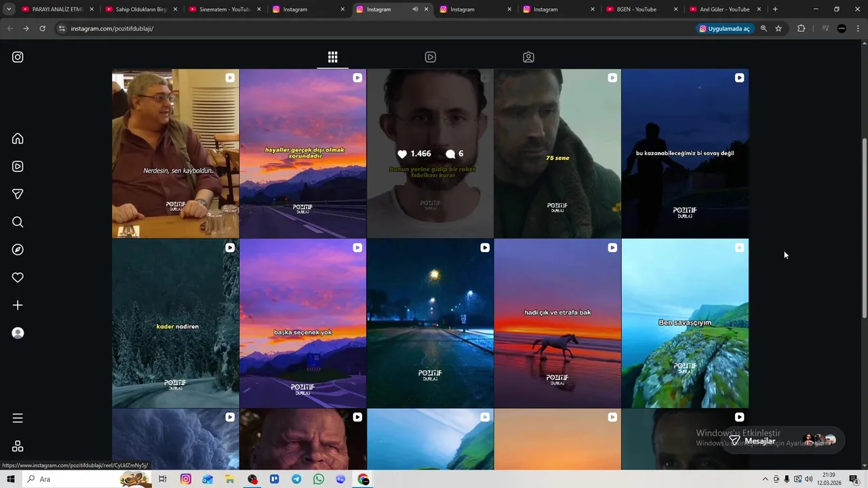Switch to 'PARAYI ANALİZ ETME' YouTube tab
Image resolution: width=868 pixels, height=488 pixels.
[58, 9]
